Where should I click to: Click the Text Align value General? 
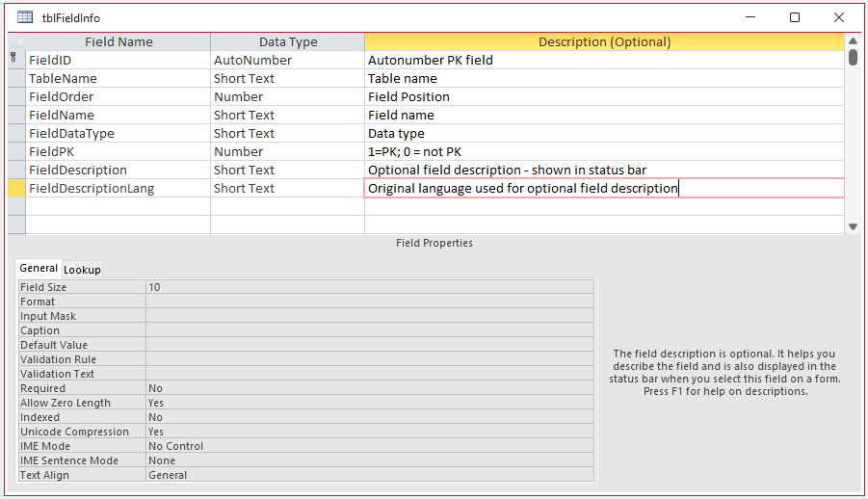[370, 475]
